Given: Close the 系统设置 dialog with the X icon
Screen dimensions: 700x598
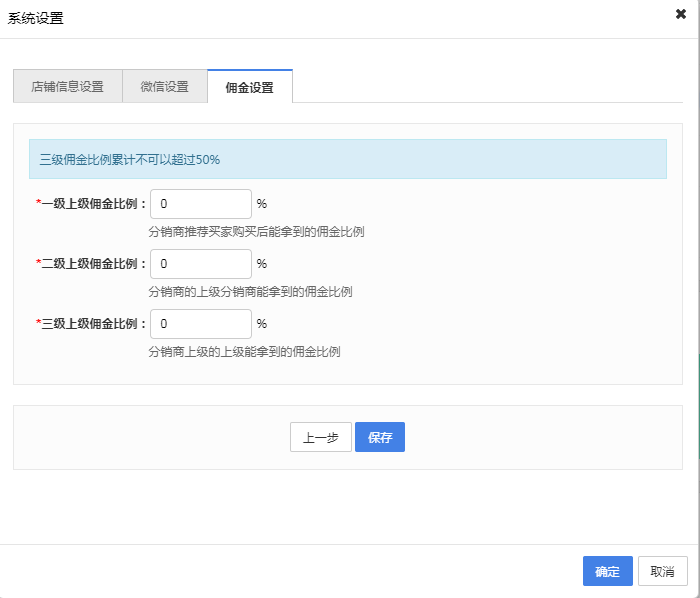Looking at the screenshot, I should pyautogui.click(x=681, y=14).
